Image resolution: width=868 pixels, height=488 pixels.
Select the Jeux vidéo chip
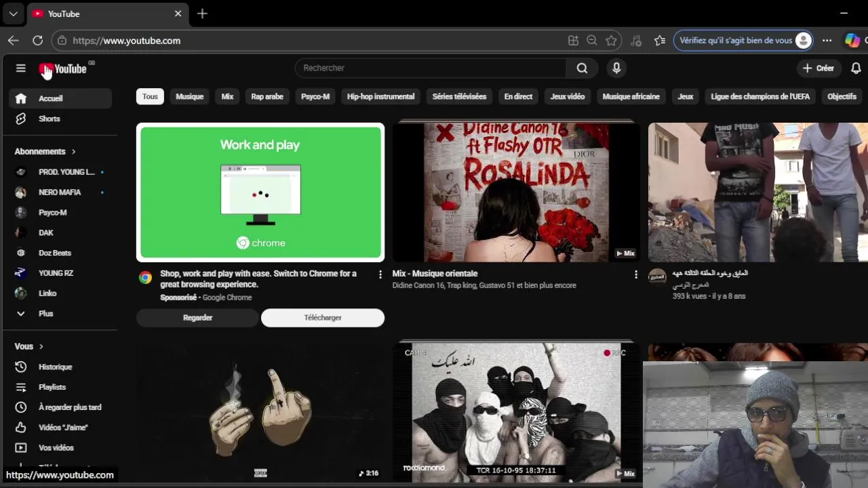(x=568, y=96)
